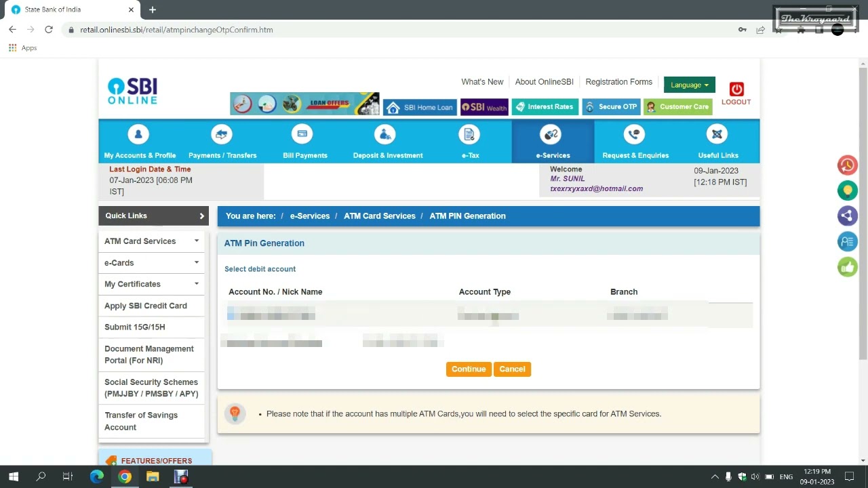868x488 pixels.
Task: Open SBI Wealth banner
Action: 484,107
